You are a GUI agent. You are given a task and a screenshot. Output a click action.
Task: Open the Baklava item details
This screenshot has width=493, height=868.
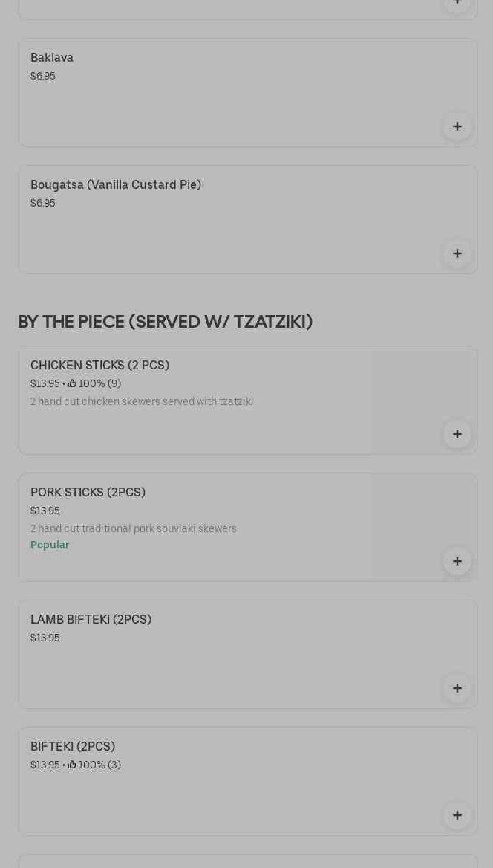(52, 58)
